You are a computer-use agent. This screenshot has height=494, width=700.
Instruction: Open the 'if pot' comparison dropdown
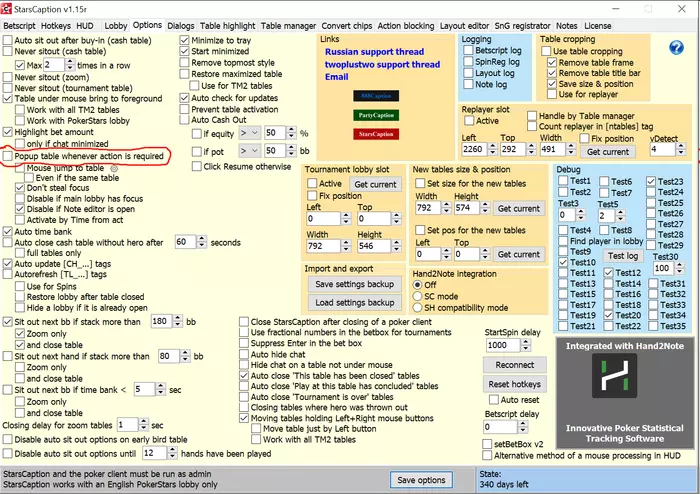pyautogui.click(x=250, y=151)
